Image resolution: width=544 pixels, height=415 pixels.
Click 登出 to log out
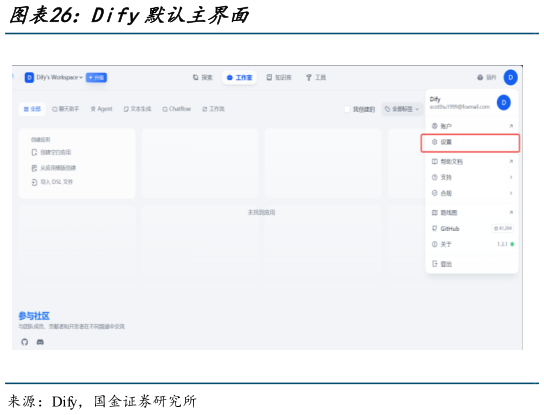coord(472,264)
